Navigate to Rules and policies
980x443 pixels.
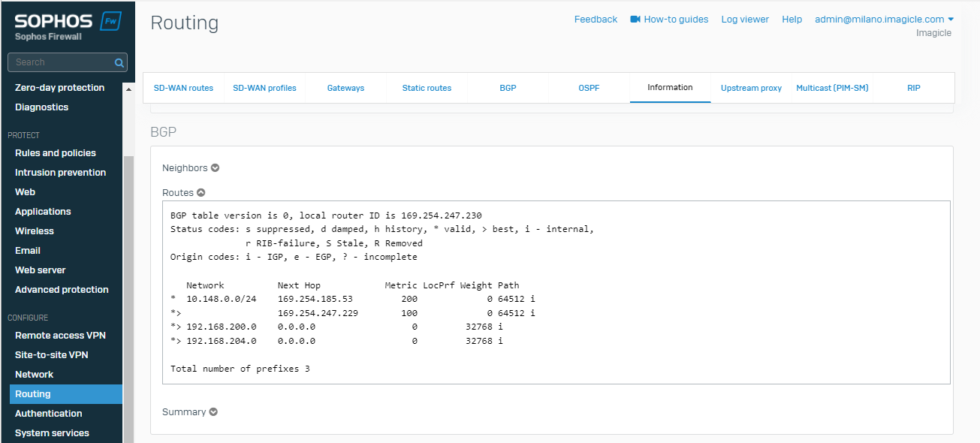(56, 153)
